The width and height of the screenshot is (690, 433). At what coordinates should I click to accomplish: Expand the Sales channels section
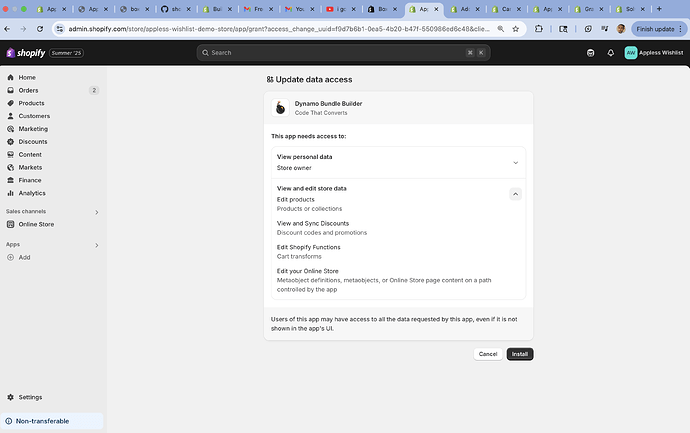97,213
